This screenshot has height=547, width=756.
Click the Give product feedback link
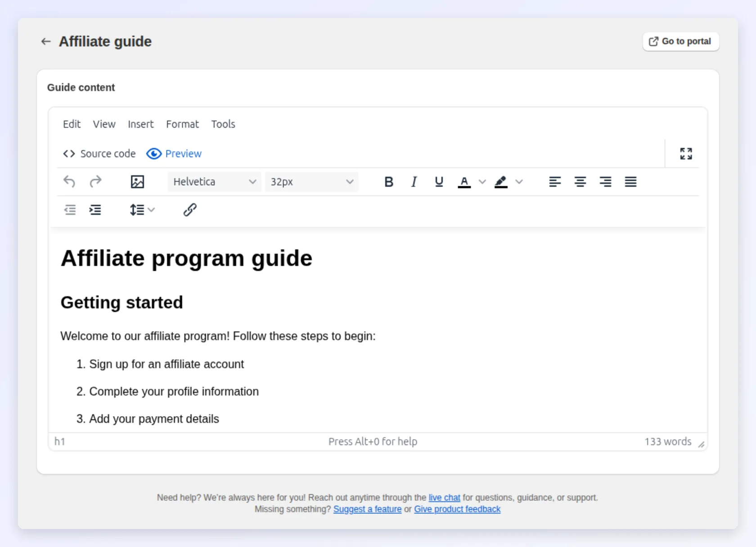coord(457,509)
